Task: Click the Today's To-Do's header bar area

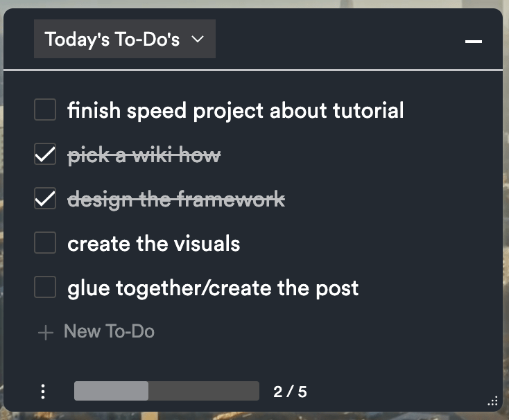Action: pos(333,40)
